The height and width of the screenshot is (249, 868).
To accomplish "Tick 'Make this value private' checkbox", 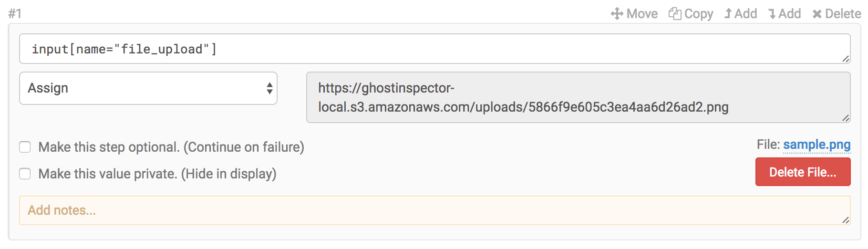I will click(x=25, y=174).
